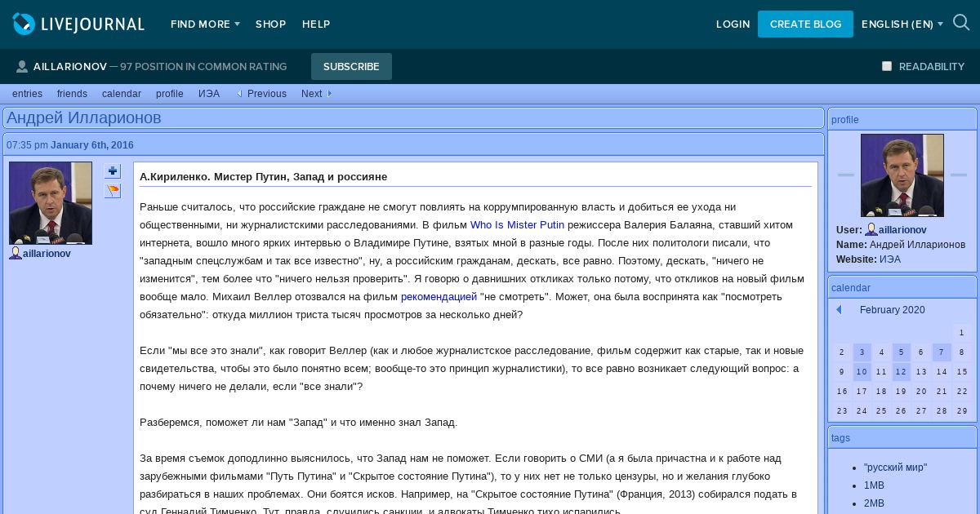Click the February 2020 calendar heading
The image size is (980, 514).
(892, 310)
